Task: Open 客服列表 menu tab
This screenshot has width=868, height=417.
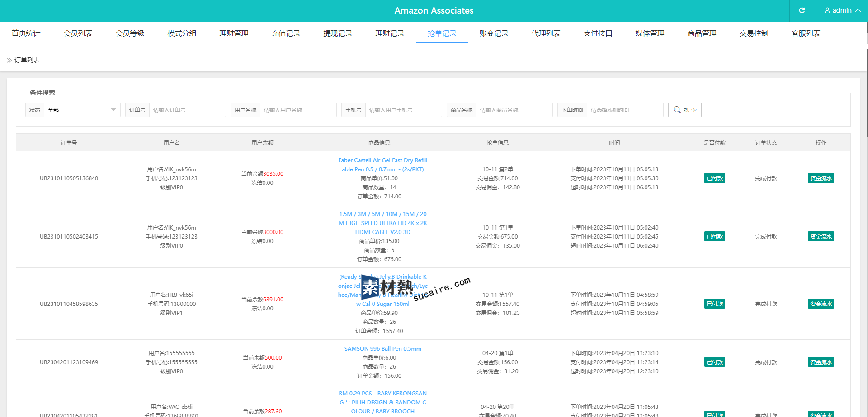Action: pos(806,33)
